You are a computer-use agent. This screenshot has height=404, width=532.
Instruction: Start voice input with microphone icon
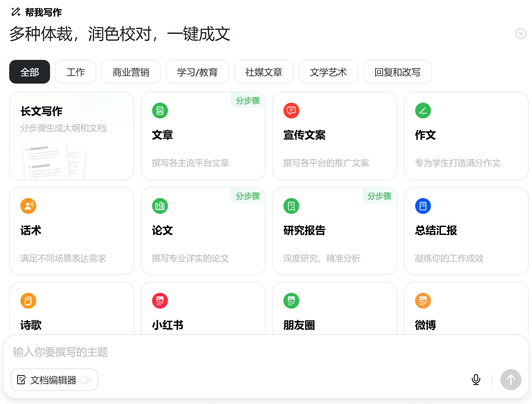coord(476,380)
